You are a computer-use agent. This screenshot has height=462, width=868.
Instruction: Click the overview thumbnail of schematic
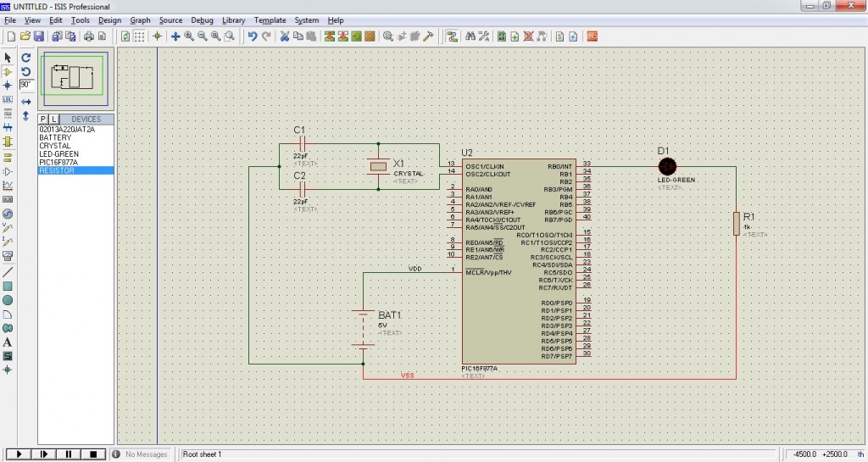point(76,77)
